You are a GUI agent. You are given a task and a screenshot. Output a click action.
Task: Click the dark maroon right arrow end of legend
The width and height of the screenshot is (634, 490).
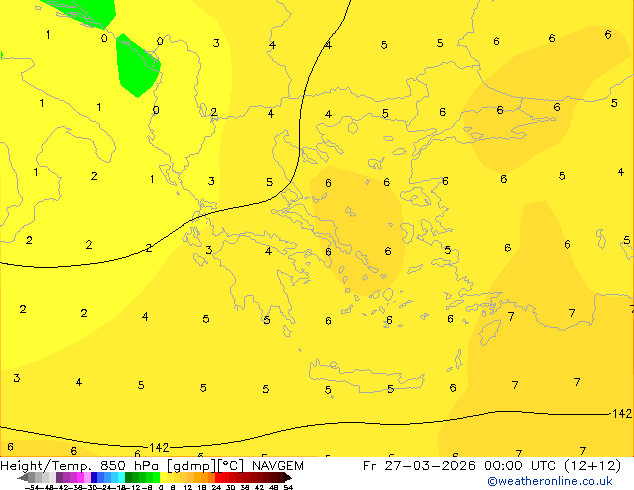pos(288,477)
